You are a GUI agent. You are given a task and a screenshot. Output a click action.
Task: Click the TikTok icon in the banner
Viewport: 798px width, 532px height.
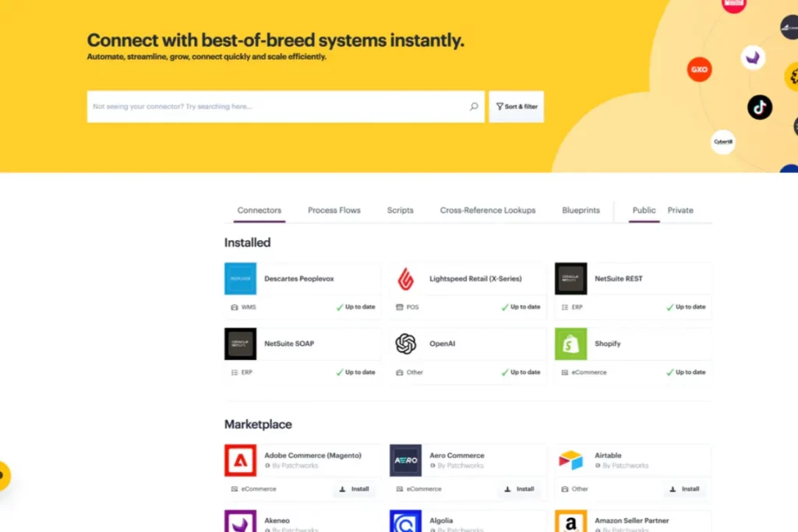pyautogui.click(x=759, y=107)
